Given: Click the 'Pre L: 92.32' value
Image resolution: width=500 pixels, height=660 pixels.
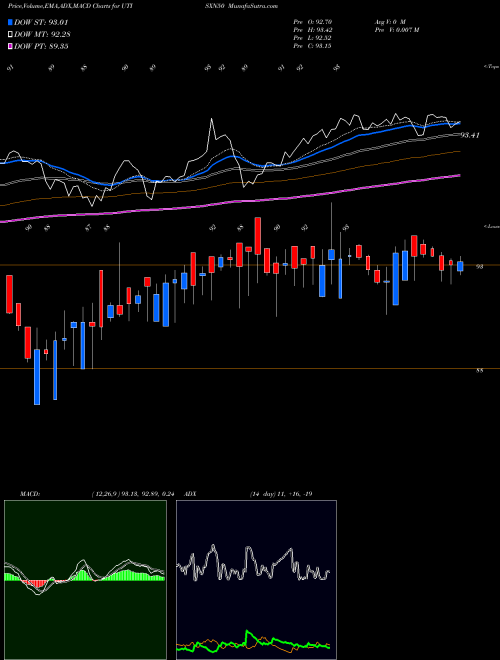Looking at the screenshot, I should (312, 38).
